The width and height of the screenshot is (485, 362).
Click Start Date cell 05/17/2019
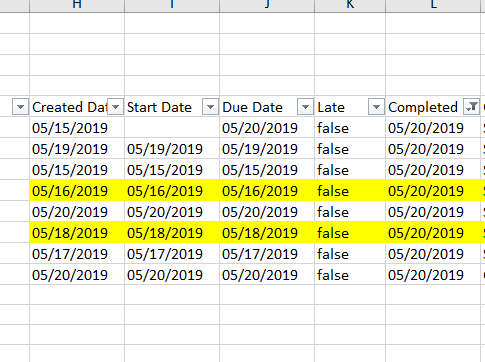[x=165, y=254]
